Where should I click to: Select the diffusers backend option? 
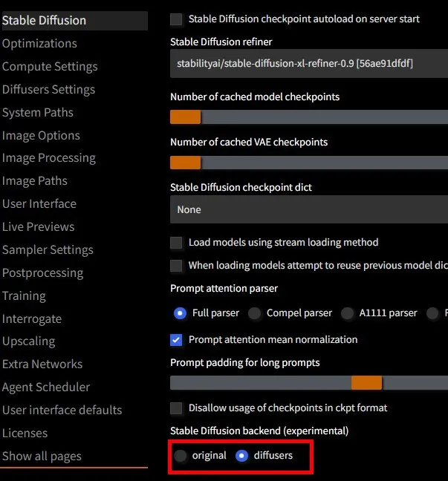pyautogui.click(x=241, y=456)
